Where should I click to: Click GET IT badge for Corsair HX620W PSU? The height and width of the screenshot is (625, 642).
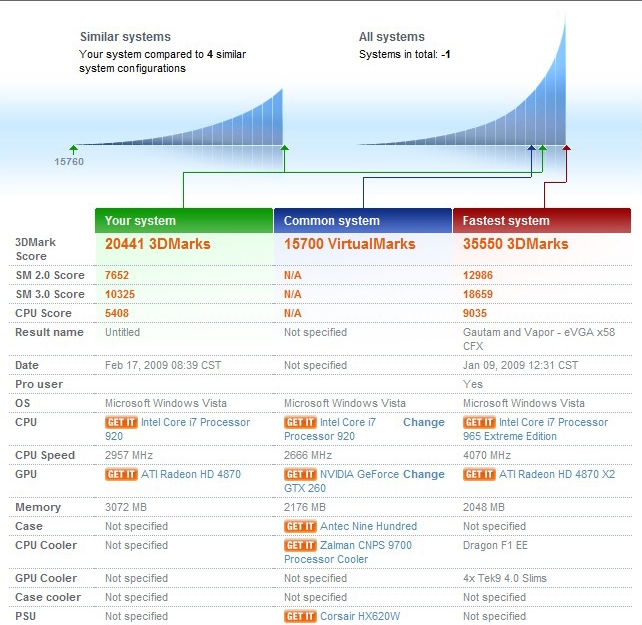300,616
